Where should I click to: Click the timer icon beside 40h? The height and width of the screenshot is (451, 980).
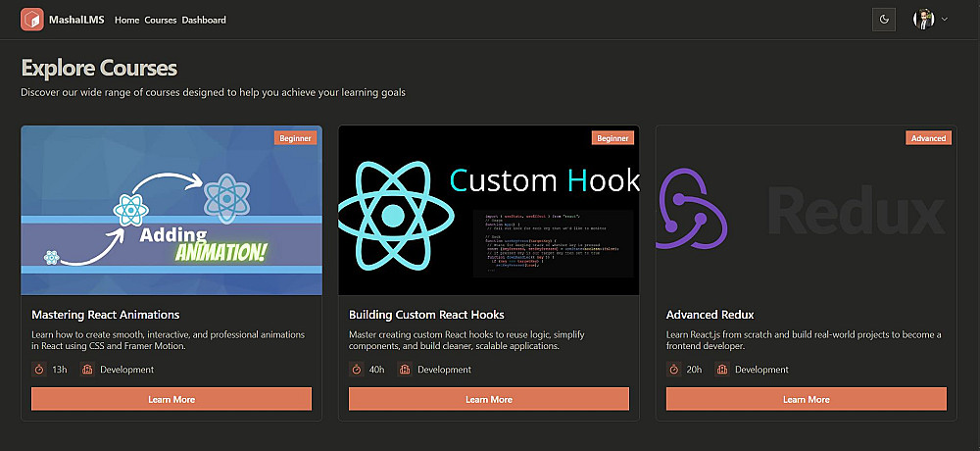click(357, 369)
